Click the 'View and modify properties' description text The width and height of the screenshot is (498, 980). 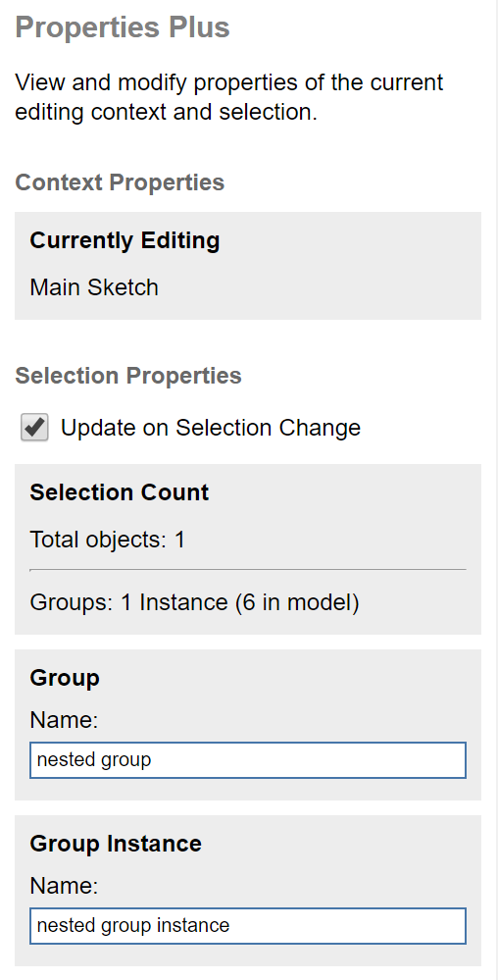tap(228, 97)
